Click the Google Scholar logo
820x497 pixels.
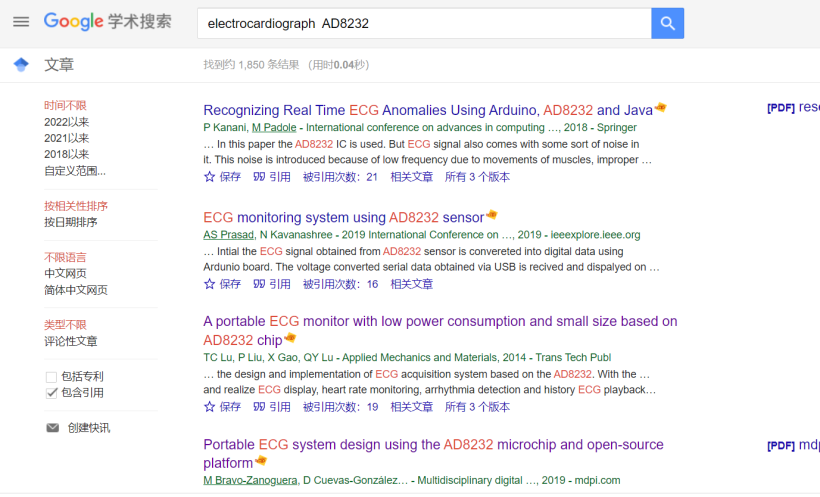point(107,21)
